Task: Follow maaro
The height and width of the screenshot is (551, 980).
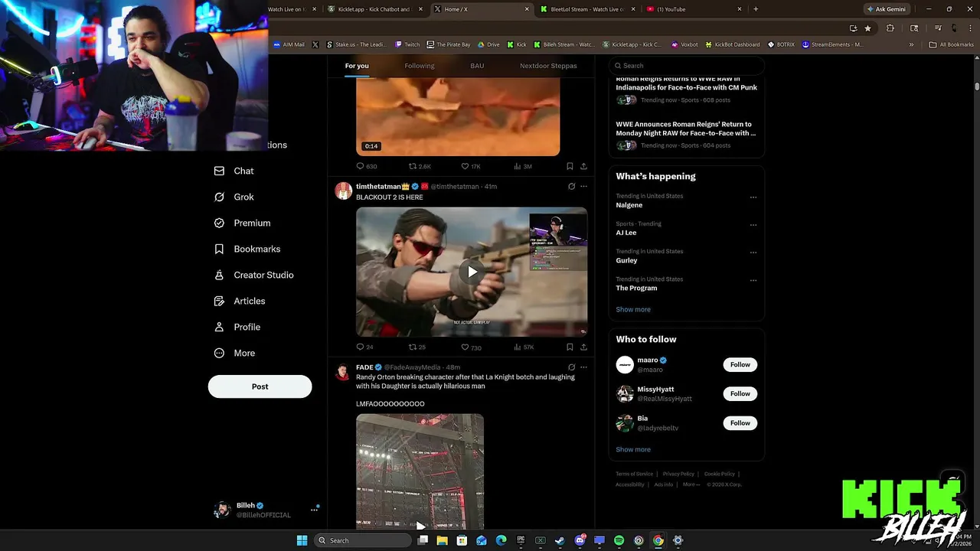Action: tap(740, 365)
